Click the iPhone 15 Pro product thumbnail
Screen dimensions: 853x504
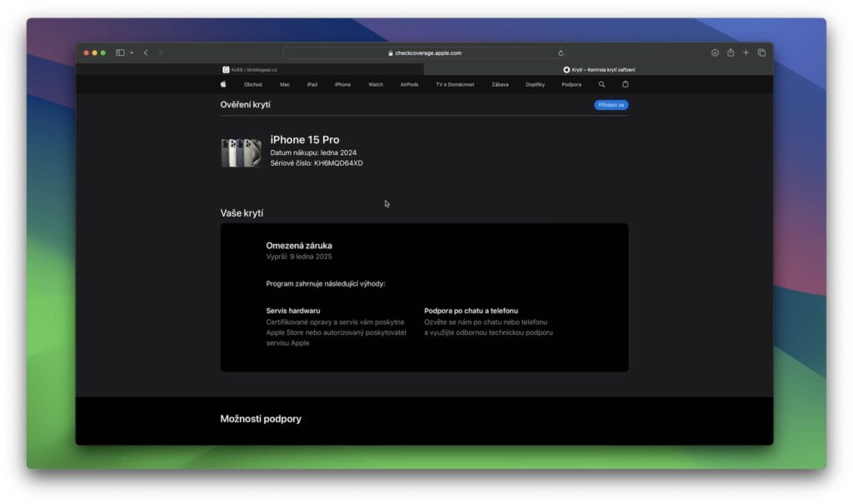[241, 152]
